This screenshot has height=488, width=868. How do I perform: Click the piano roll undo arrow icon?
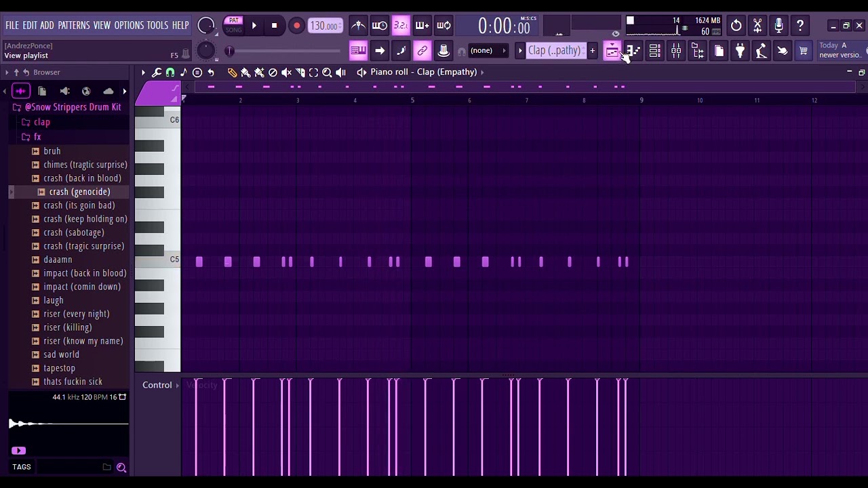click(211, 72)
